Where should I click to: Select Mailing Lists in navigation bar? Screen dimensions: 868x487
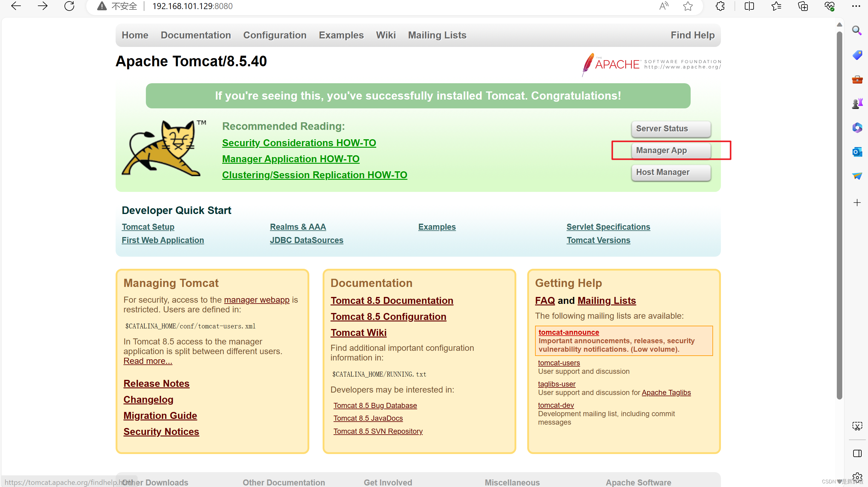(437, 35)
